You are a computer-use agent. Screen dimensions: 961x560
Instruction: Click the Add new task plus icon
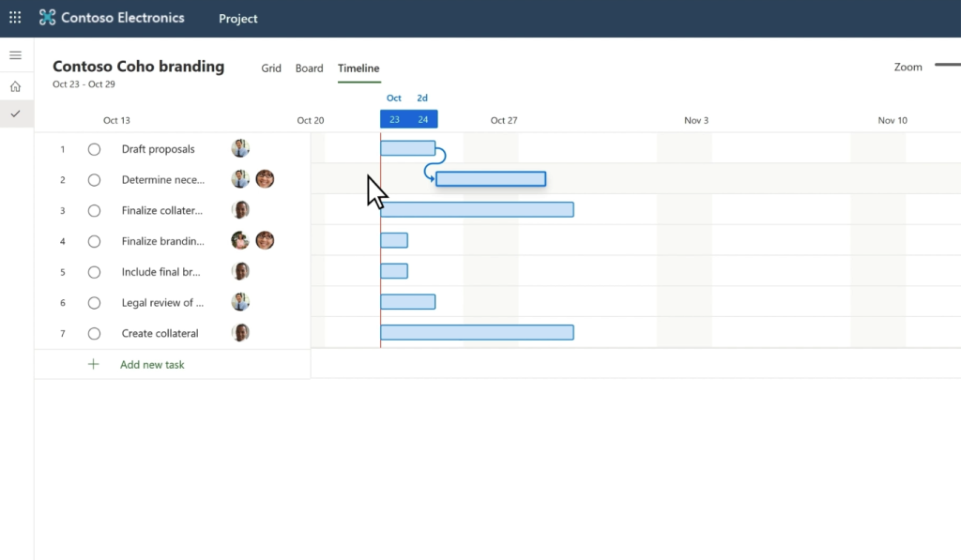pyautogui.click(x=93, y=364)
